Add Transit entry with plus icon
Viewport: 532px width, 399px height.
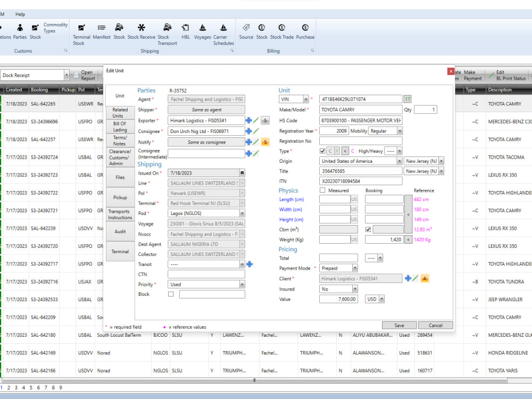[250, 264]
